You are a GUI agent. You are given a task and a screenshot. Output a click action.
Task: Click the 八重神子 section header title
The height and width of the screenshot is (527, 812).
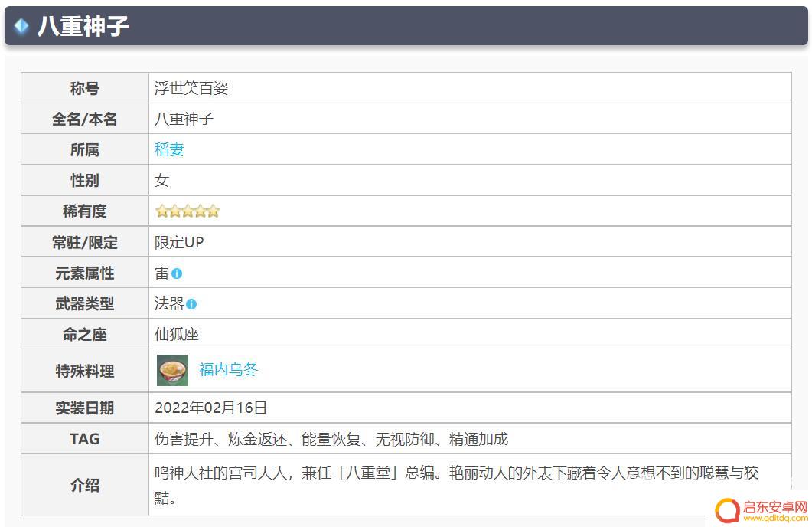83,25
